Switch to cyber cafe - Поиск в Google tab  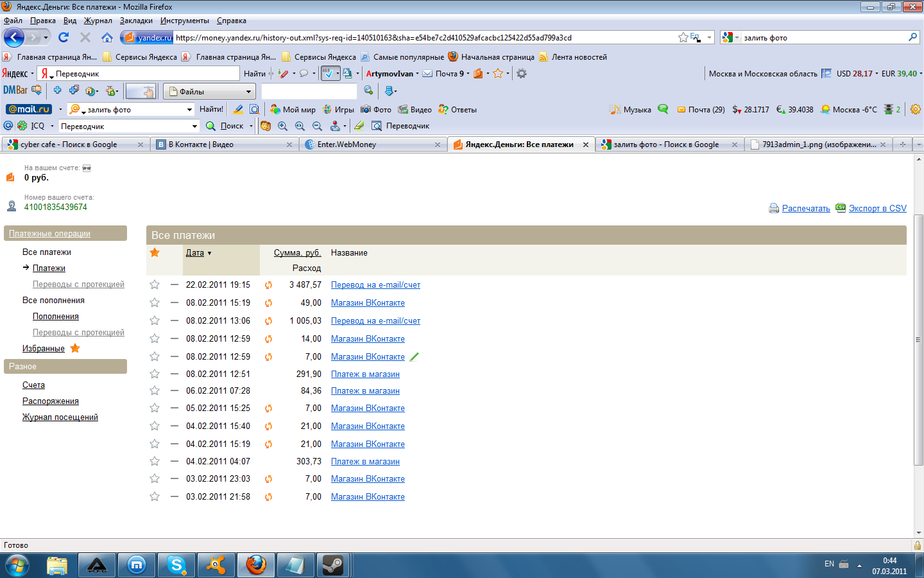76,144
